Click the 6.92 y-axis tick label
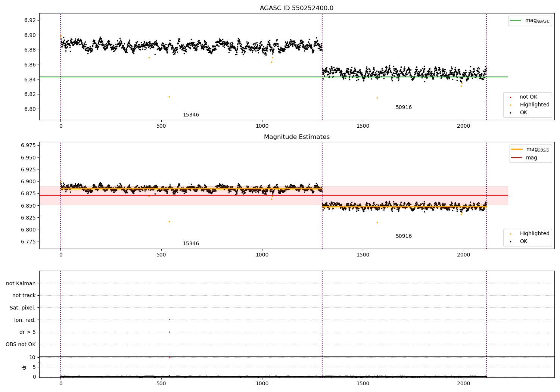 (30, 20)
